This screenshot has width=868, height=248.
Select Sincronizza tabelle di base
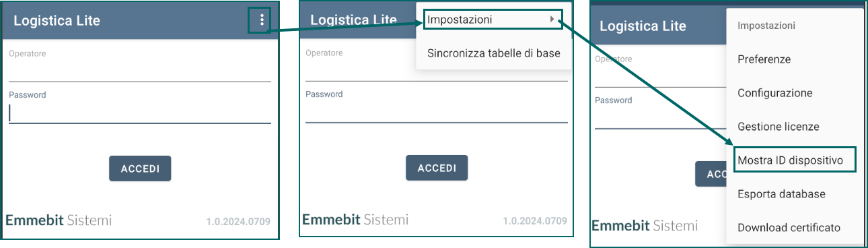coord(494,53)
